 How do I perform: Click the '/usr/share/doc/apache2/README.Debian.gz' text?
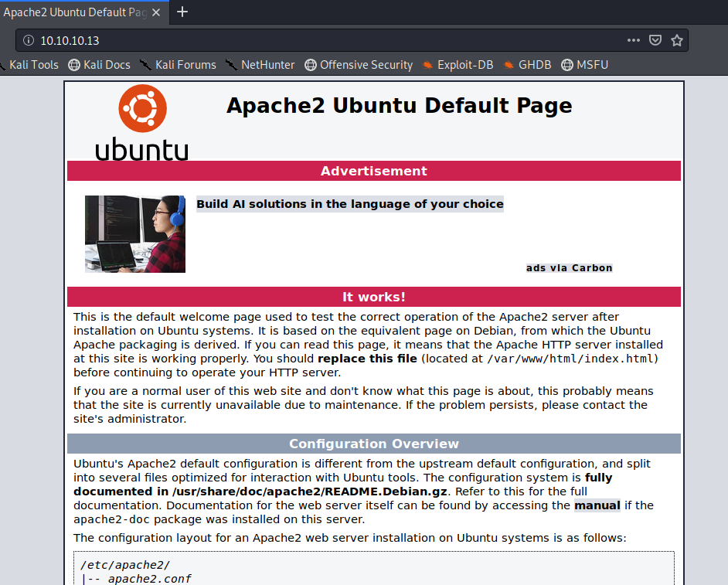tap(310, 491)
